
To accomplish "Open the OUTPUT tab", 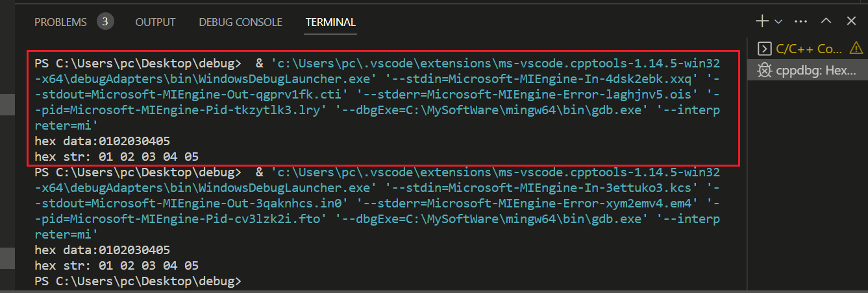I will click(x=155, y=22).
